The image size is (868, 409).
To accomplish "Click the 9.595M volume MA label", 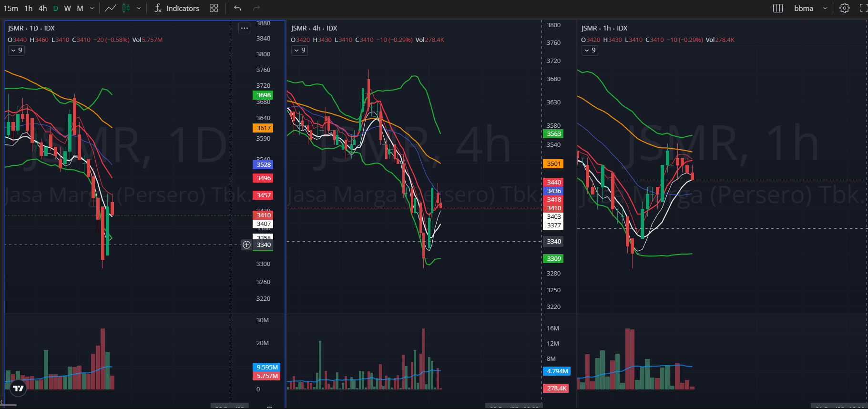I will click(x=266, y=367).
